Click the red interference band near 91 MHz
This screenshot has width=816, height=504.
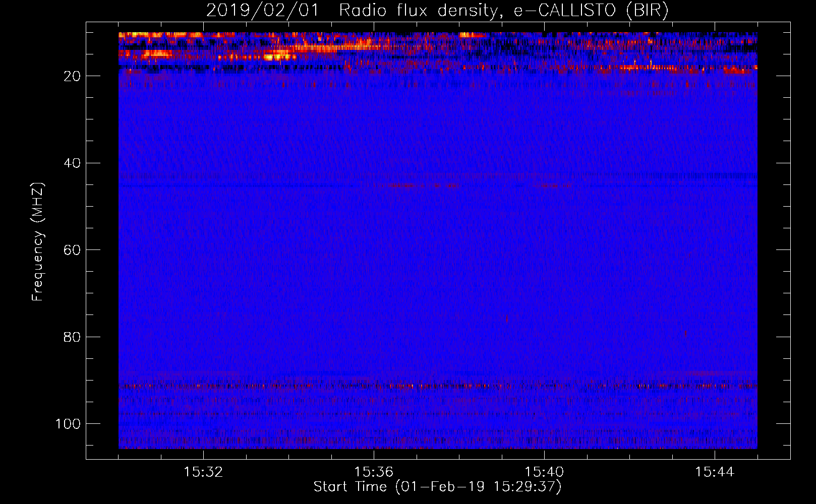click(x=438, y=386)
